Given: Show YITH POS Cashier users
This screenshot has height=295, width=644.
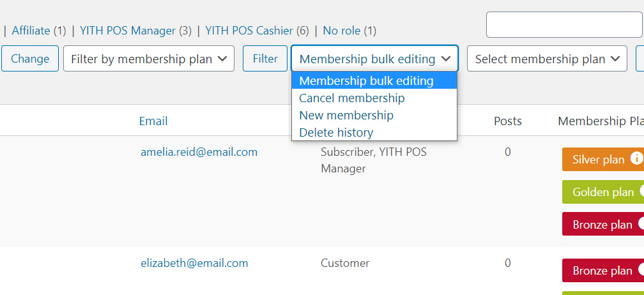Looking at the screenshot, I should (249, 31).
